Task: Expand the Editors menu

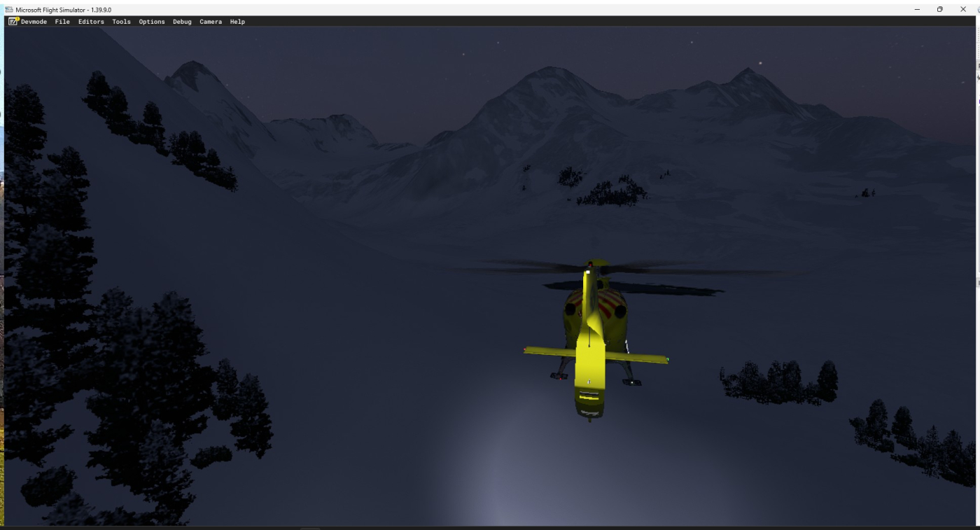Action: click(91, 22)
